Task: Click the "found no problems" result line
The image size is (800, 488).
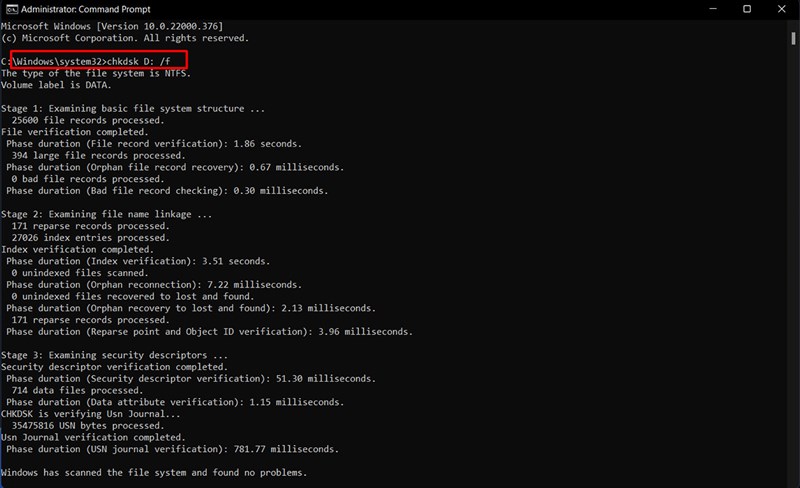Action: click(x=154, y=472)
